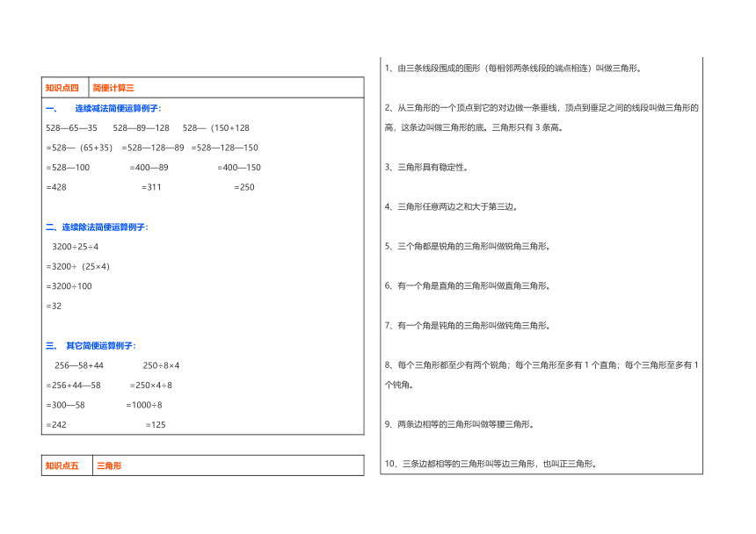Click item 3 "三角形具有稳定性"
Image resolution: width=756 pixels, height=534 pixels.
[x=426, y=168]
